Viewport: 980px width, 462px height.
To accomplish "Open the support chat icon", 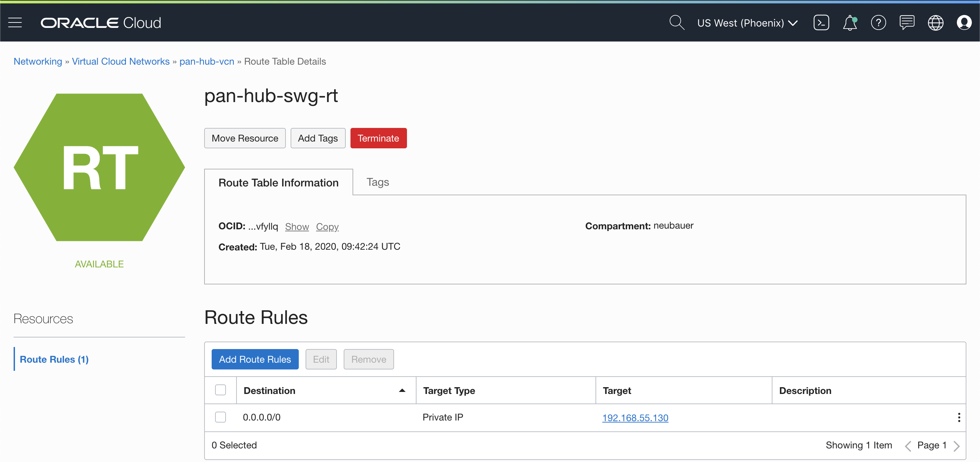I will coord(906,23).
